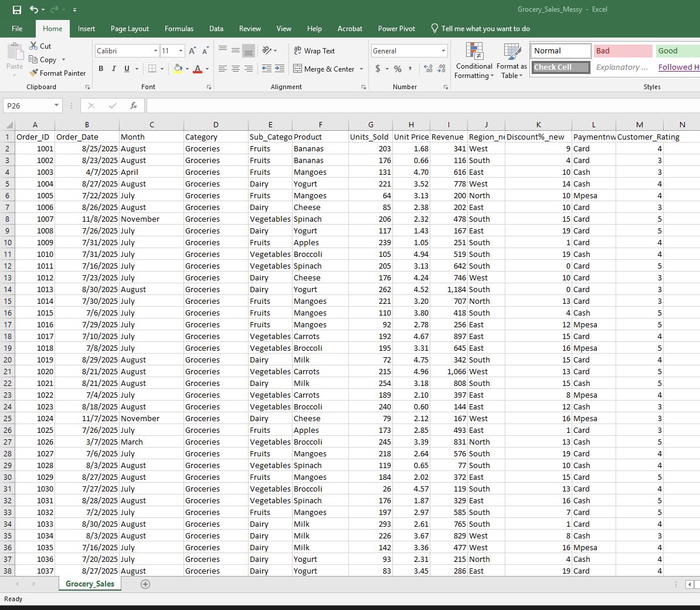Toggle Italic formatting

click(x=114, y=69)
